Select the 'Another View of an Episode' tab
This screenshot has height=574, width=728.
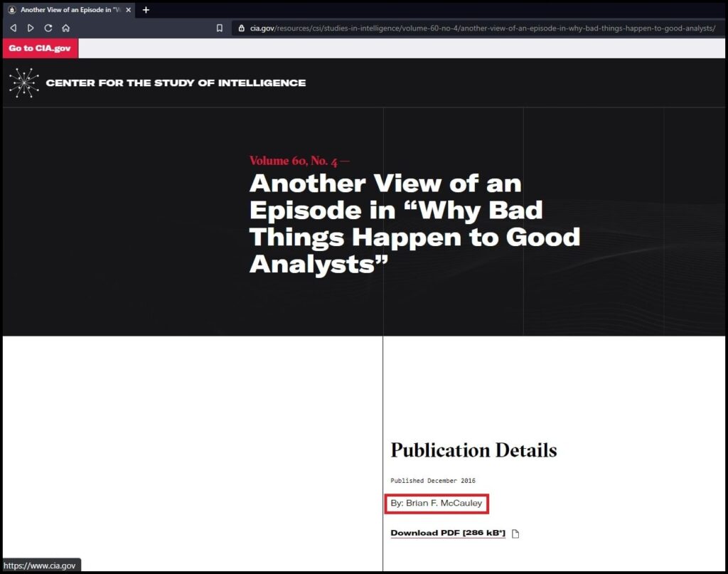(x=70, y=10)
